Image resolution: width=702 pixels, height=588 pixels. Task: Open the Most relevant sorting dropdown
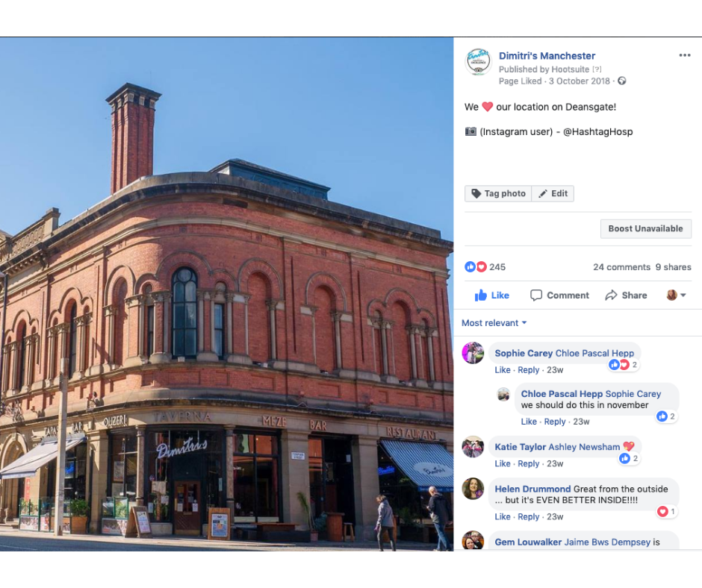tap(494, 323)
